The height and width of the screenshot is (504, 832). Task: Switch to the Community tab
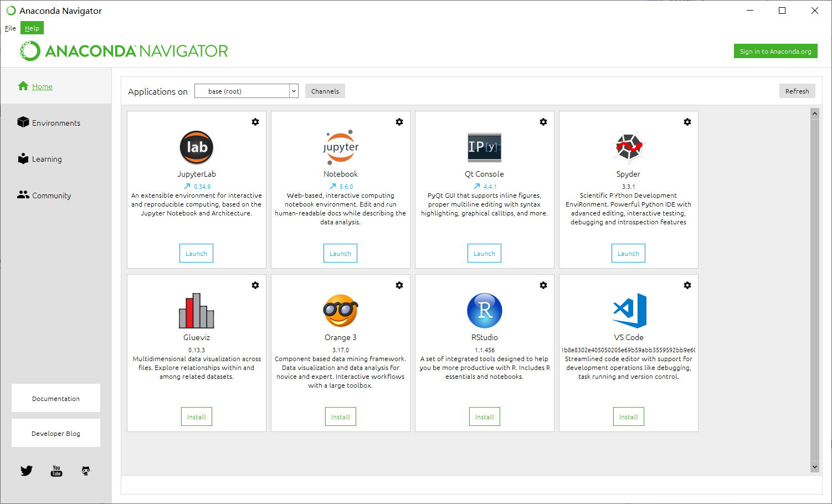[52, 196]
